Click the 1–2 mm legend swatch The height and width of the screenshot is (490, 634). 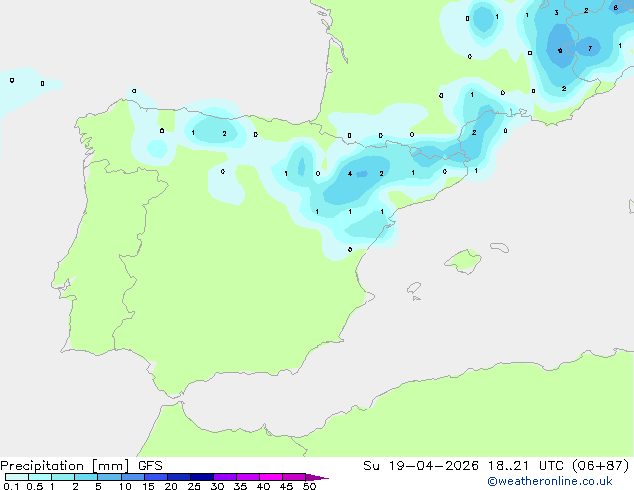[63, 477]
